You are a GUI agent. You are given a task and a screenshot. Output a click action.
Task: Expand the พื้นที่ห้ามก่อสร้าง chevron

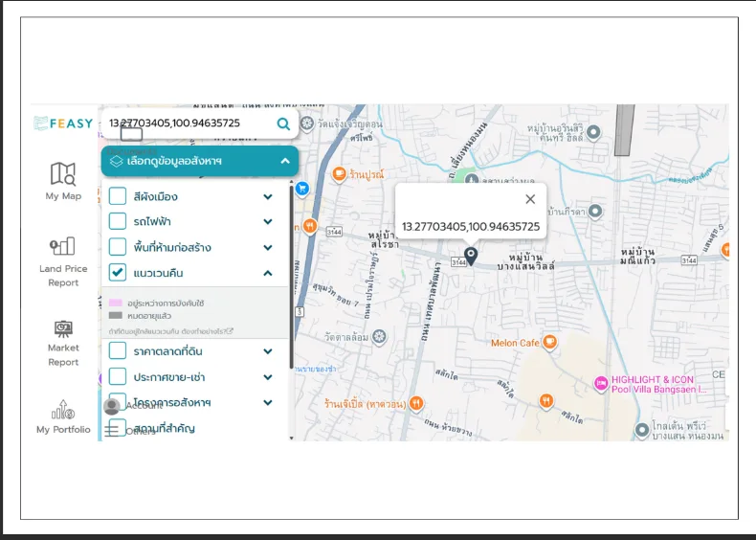(268, 248)
